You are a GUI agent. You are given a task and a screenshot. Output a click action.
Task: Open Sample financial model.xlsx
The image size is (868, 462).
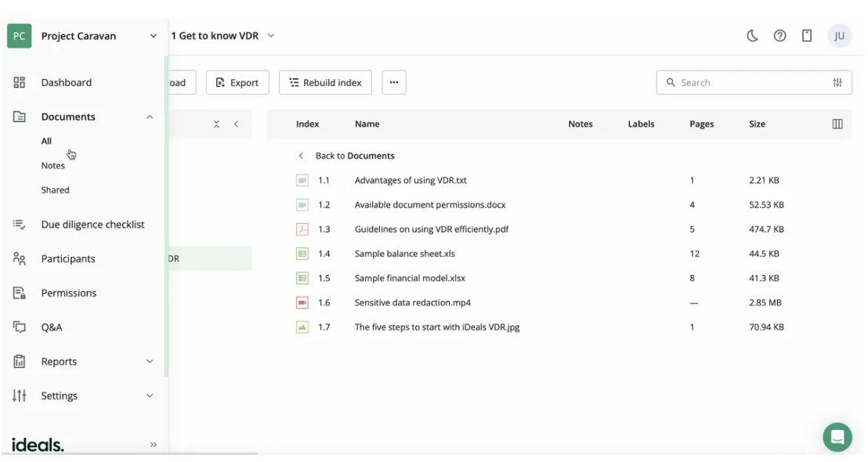coord(410,278)
